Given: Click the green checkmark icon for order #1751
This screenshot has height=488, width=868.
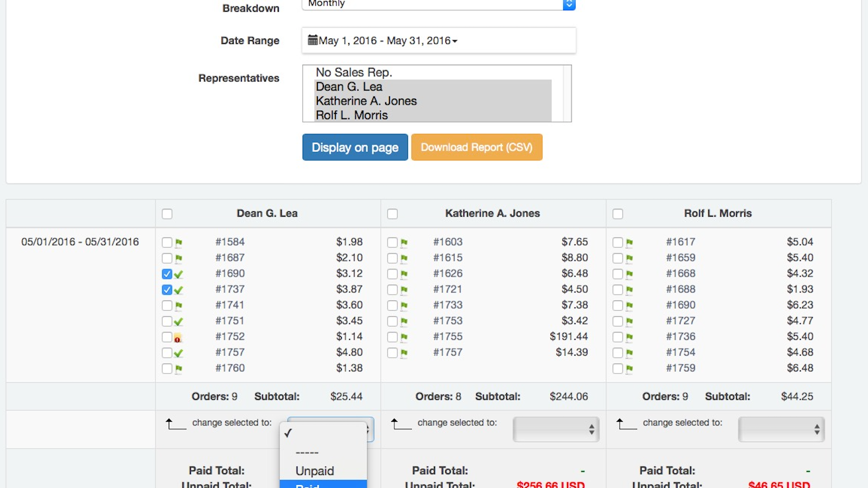Looking at the screenshot, I should (178, 322).
